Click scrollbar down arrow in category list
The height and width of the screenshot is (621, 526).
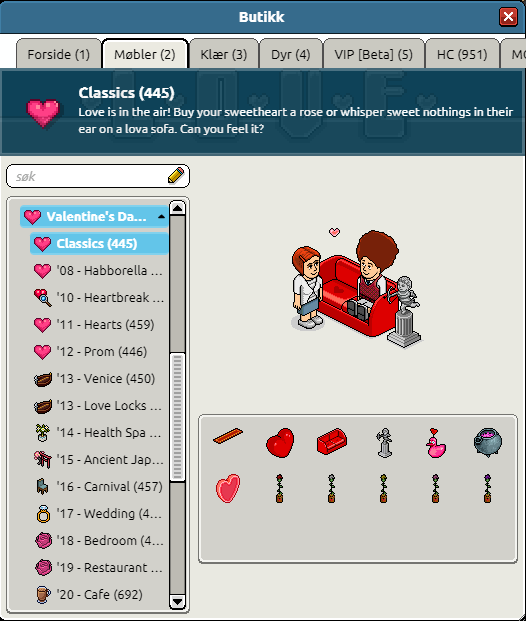coord(177,602)
